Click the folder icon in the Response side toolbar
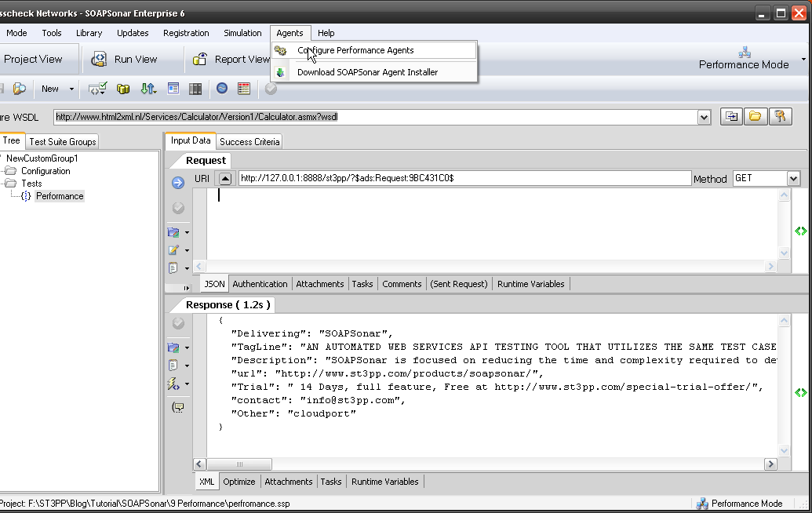Viewport: 812px width, 513px height. pos(173,347)
